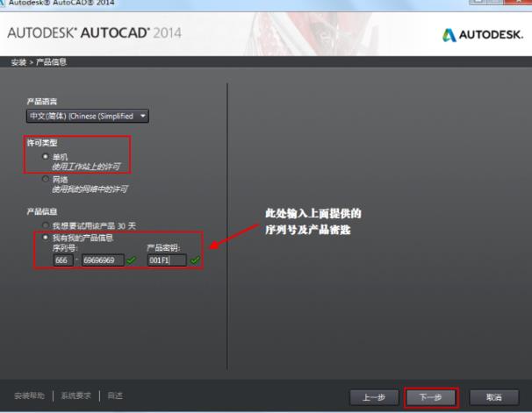The width and height of the screenshot is (532, 413).
Task: Click 安装 in the breadcrumb path
Action: click(x=16, y=61)
